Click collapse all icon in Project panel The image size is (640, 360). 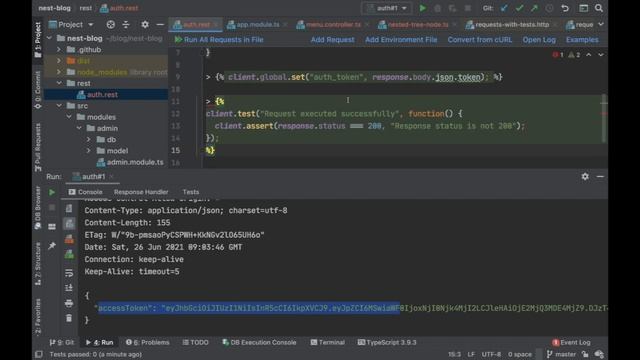(x=126, y=24)
